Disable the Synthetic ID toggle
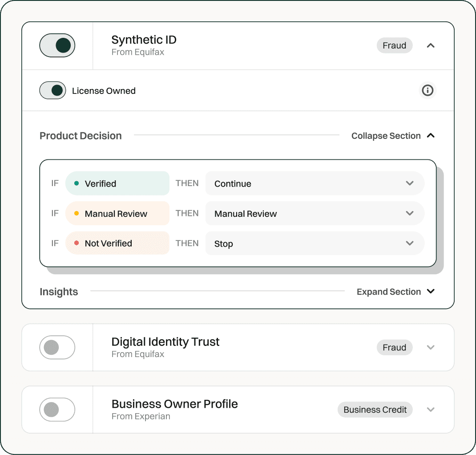Viewport: 476px width, 455px height. pos(57,45)
